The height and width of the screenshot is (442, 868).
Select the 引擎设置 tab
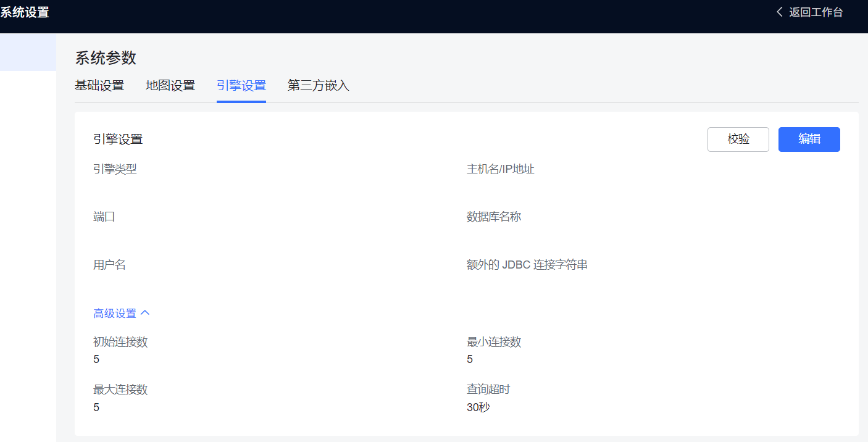click(241, 86)
